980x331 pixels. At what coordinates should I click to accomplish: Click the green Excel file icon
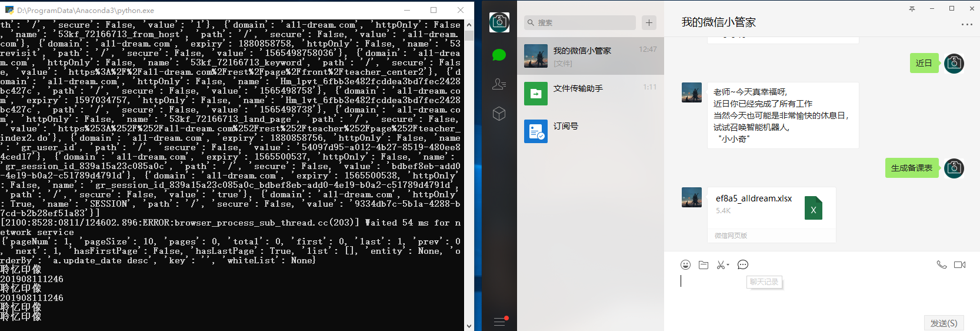(814, 208)
